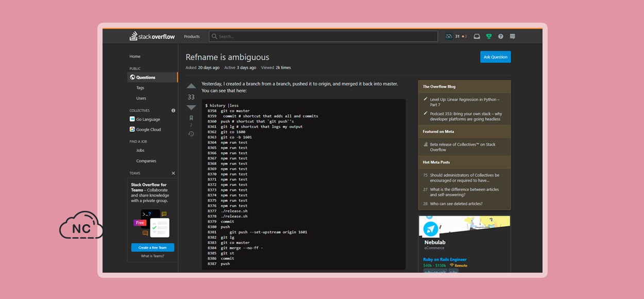Open the user profile avatar with reputation 31
644x299 pixels.
(449, 36)
